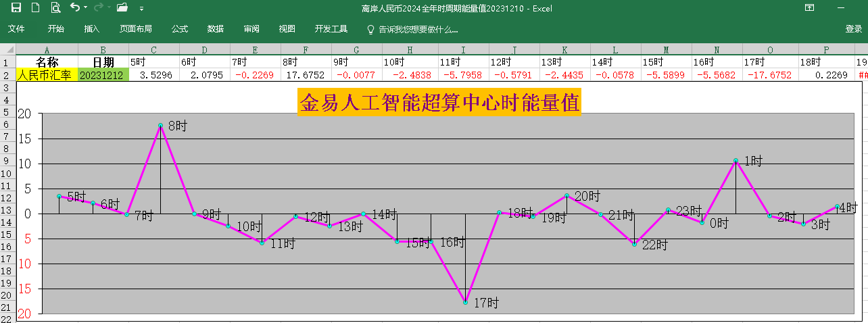Select column O header
868x323 pixels.
(770, 50)
